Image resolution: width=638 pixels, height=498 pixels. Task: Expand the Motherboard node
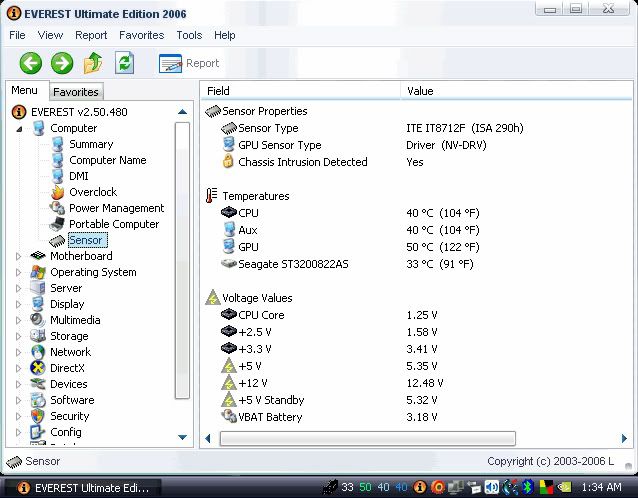coord(18,256)
